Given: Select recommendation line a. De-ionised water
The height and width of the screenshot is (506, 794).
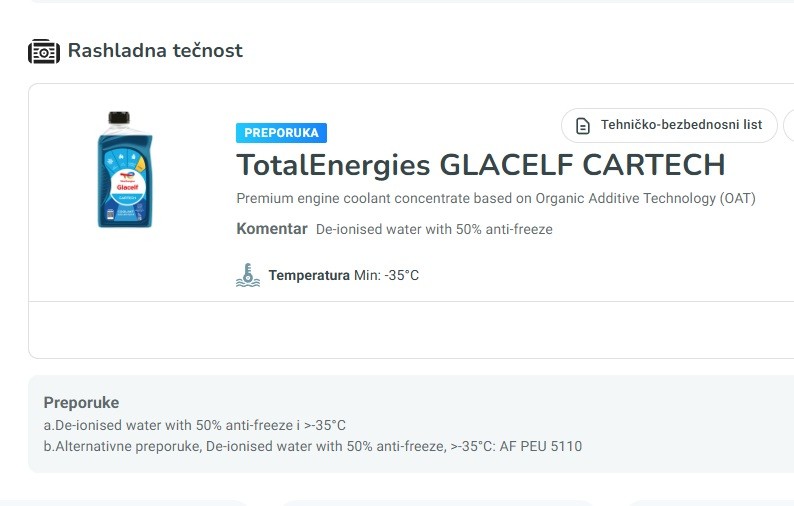Looking at the screenshot, I should tap(194, 425).
